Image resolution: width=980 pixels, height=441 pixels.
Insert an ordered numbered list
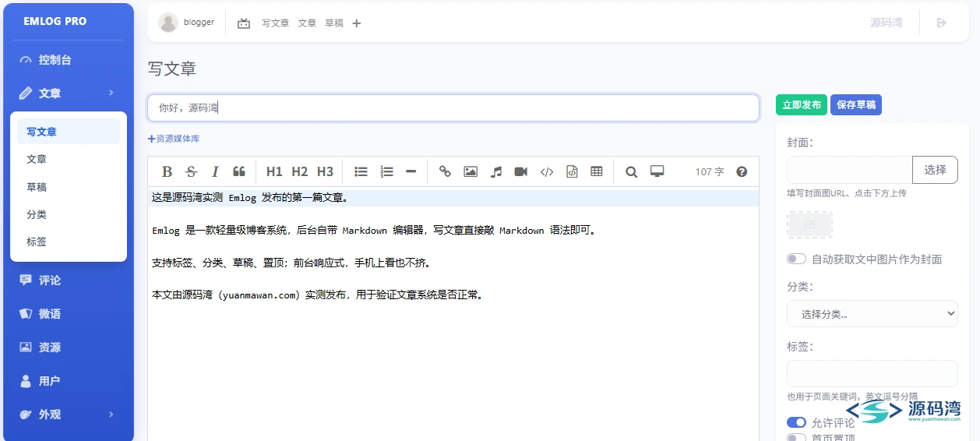(x=386, y=171)
